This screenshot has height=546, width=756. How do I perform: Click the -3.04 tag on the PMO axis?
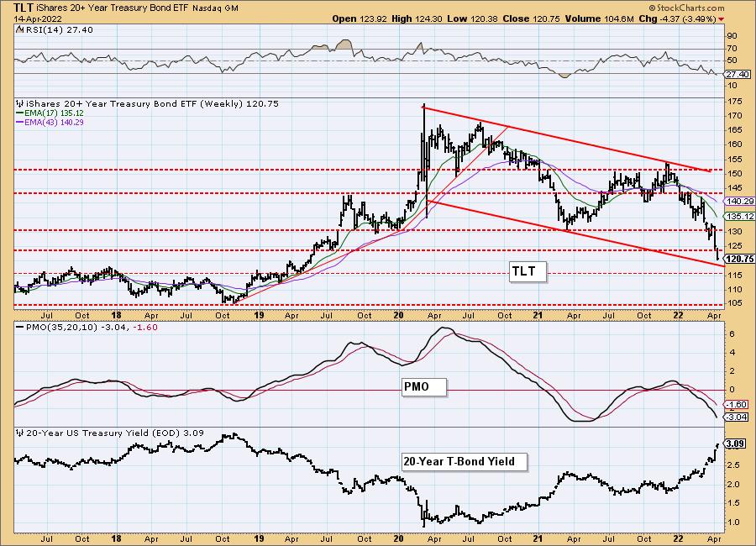pos(738,417)
